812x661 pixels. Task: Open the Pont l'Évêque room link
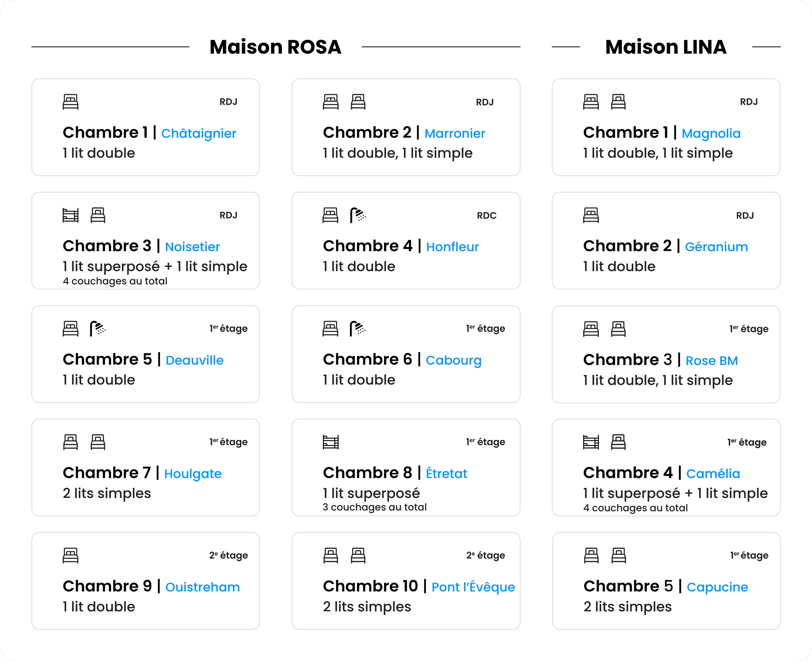click(473, 587)
